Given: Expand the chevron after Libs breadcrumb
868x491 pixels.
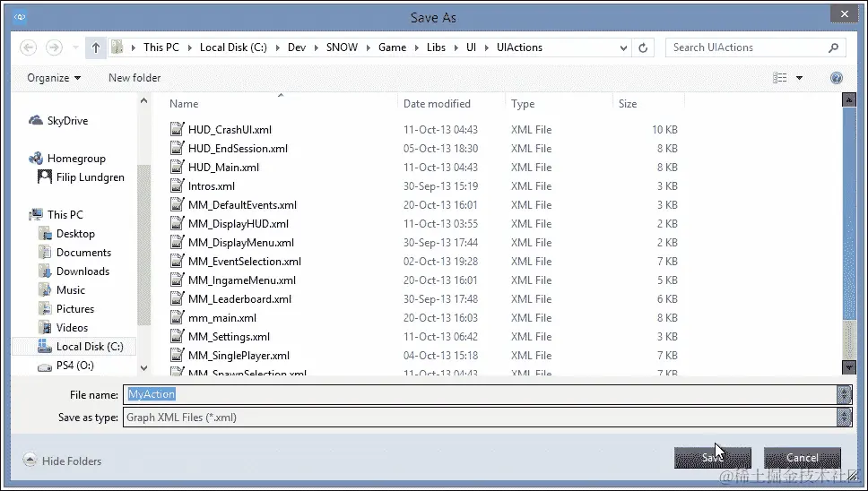Looking at the screenshot, I should (456, 47).
